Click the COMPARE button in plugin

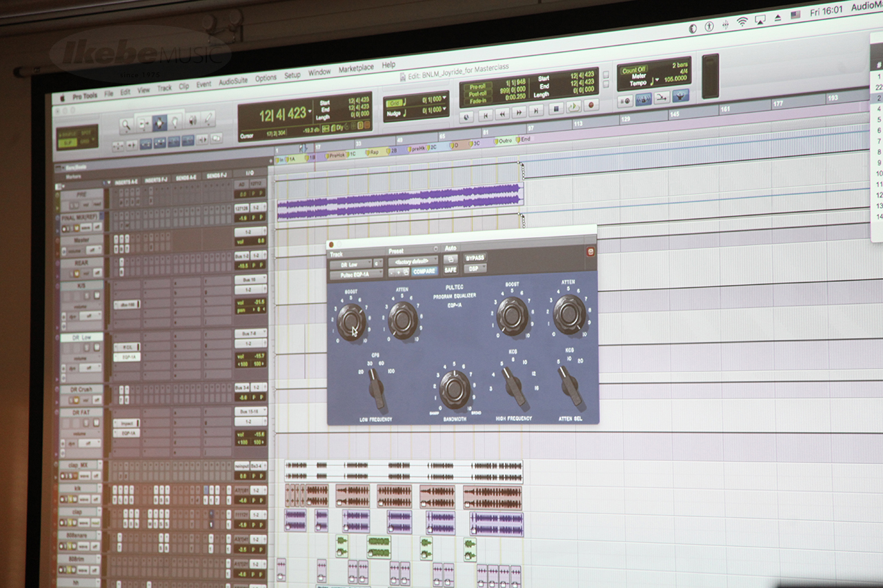[x=424, y=272]
